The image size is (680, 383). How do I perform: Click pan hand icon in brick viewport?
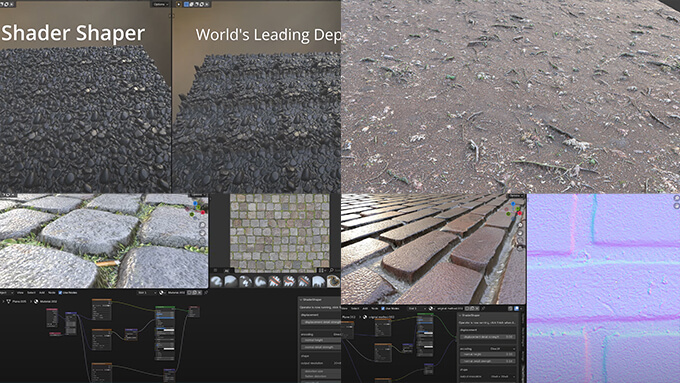[x=520, y=233]
